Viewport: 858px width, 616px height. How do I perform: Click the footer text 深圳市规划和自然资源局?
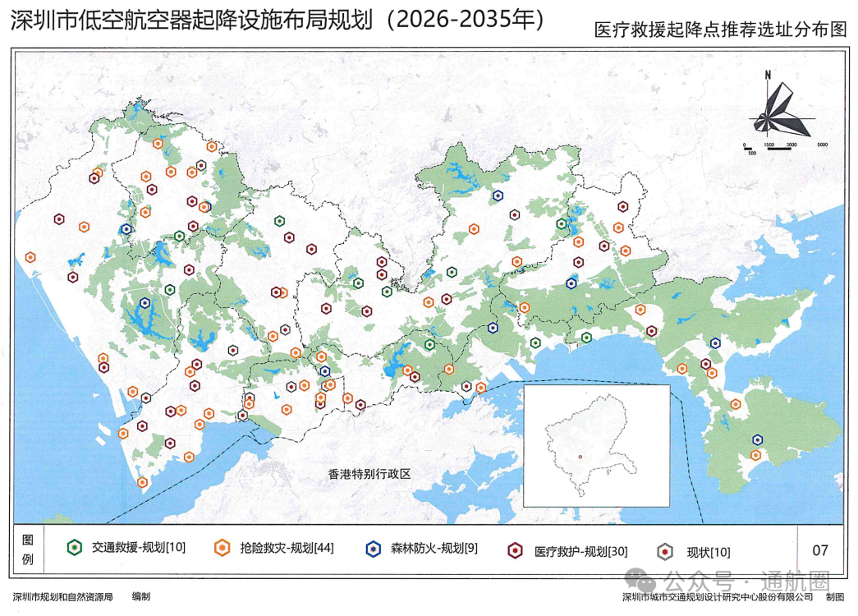63,597
